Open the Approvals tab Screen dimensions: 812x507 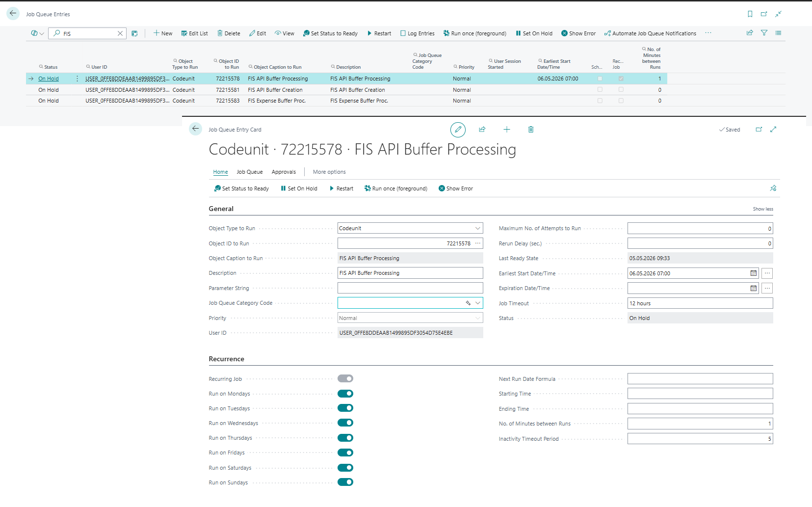point(284,172)
